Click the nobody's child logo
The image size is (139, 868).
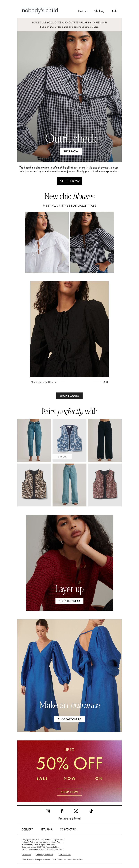point(40,10)
